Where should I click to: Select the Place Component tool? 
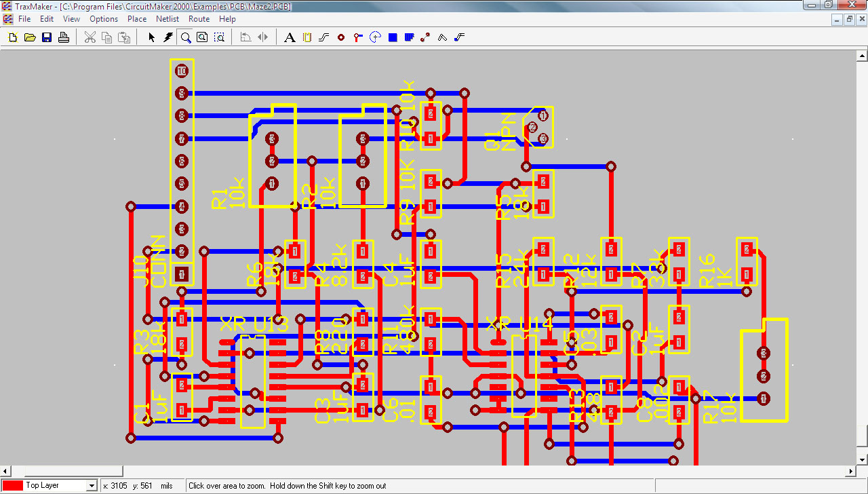point(306,37)
